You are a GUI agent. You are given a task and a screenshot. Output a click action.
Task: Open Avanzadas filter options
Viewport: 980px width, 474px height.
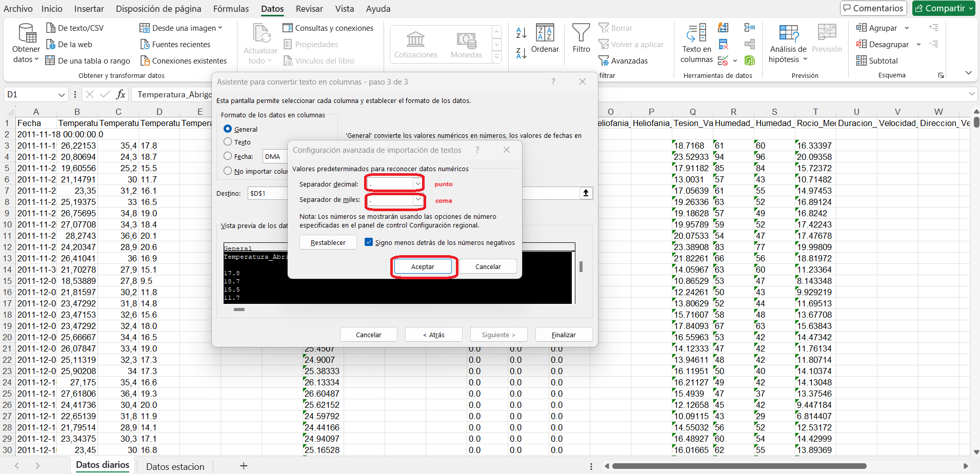pyautogui.click(x=623, y=61)
